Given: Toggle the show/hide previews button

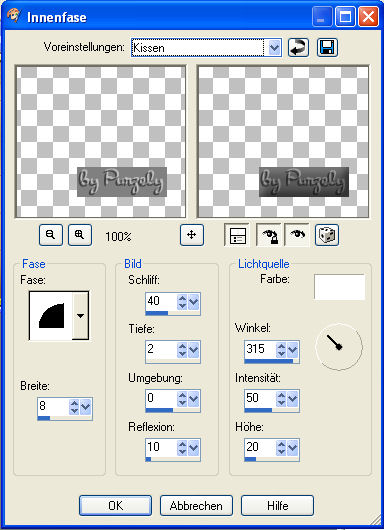Looking at the screenshot, I should pos(237,235).
